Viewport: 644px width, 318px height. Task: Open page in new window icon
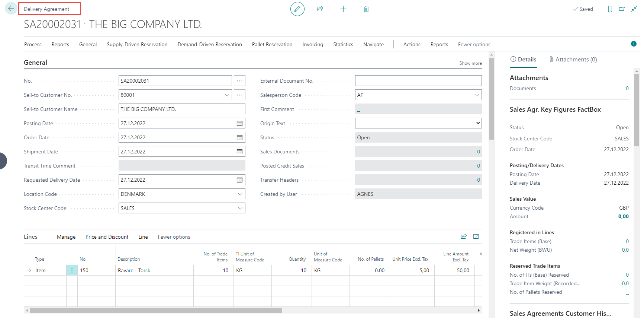pyautogui.click(x=622, y=9)
